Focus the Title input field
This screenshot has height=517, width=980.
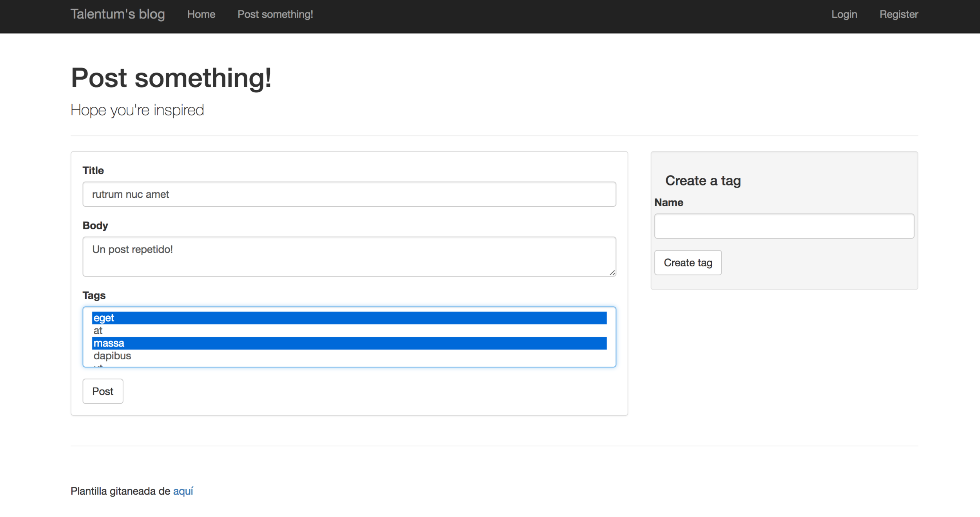pos(349,194)
